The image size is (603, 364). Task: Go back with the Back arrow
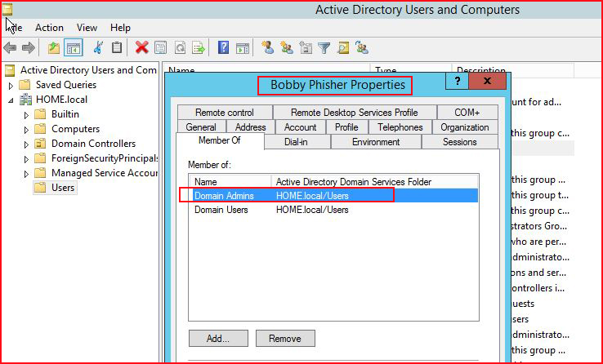point(10,48)
